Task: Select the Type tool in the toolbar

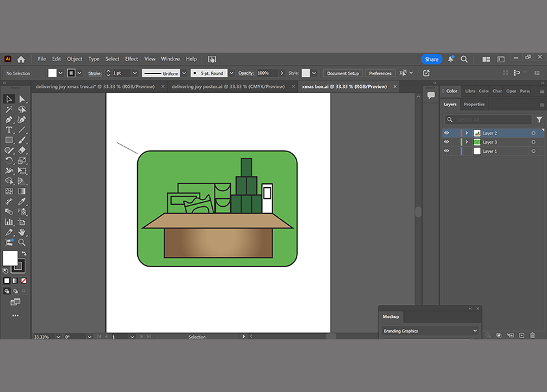Action: [9, 130]
